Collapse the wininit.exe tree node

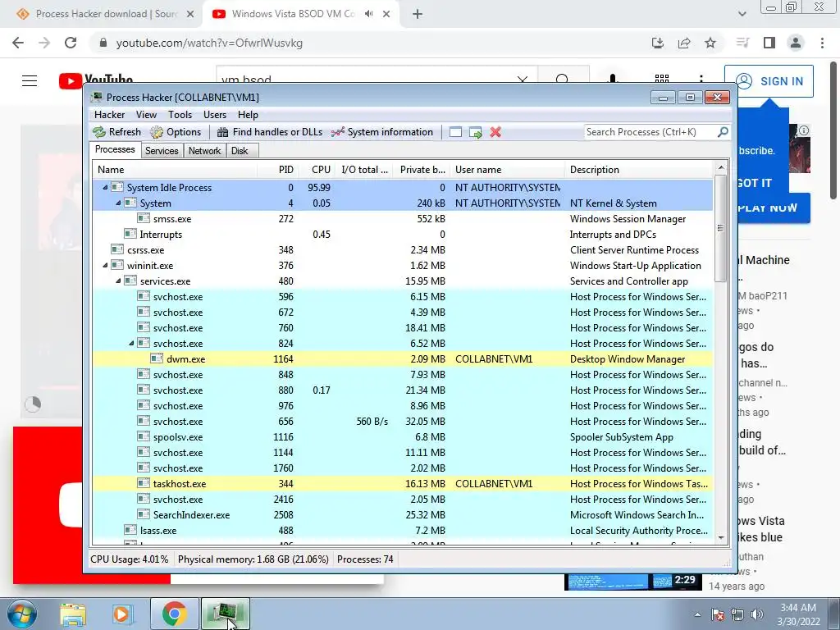[x=105, y=265]
